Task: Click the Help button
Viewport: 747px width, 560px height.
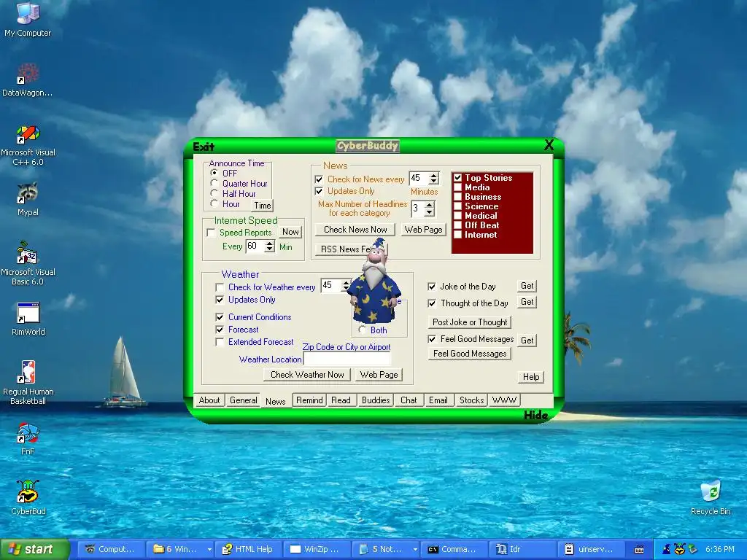Action: pyautogui.click(x=531, y=377)
